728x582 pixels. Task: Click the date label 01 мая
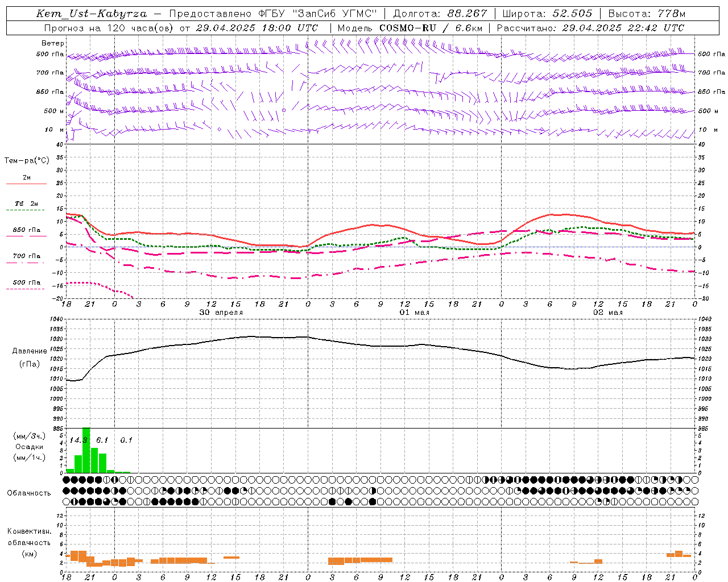pyautogui.click(x=415, y=313)
